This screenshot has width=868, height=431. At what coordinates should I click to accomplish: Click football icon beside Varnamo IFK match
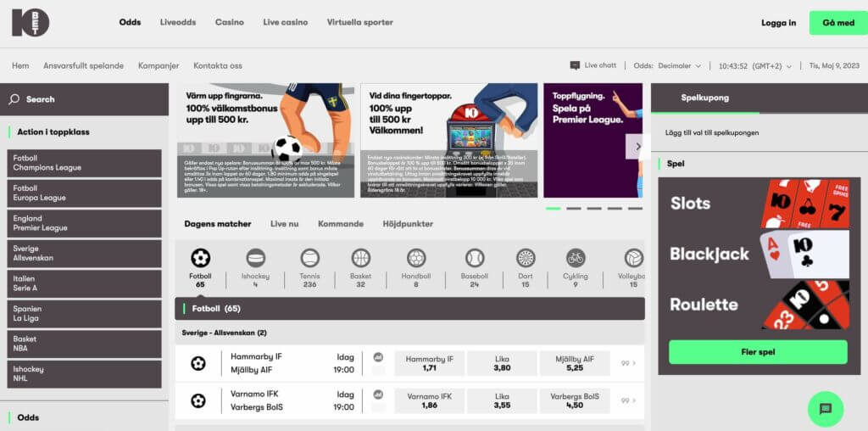pos(198,400)
